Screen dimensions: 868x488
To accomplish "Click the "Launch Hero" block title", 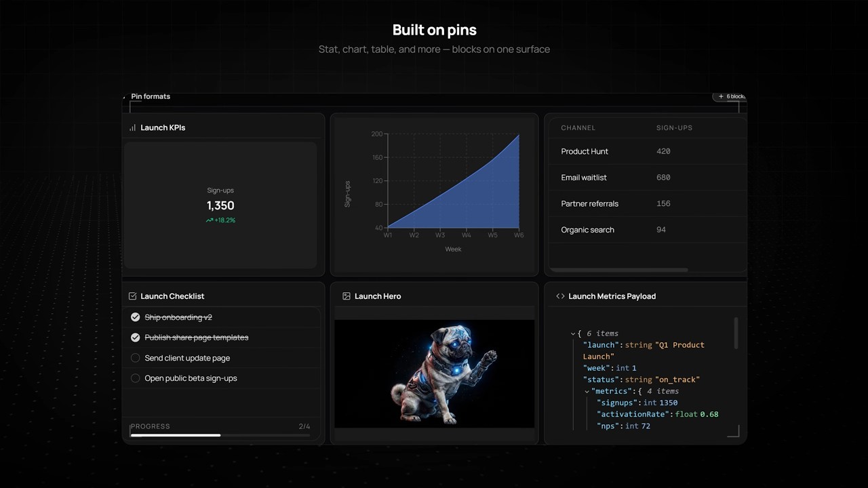I will [378, 296].
